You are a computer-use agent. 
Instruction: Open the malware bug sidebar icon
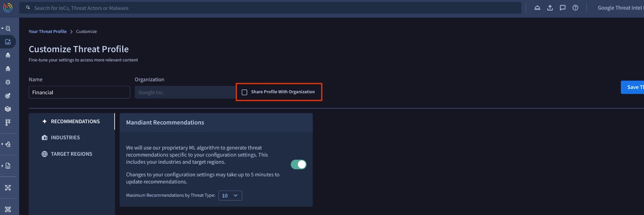[8, 82]
